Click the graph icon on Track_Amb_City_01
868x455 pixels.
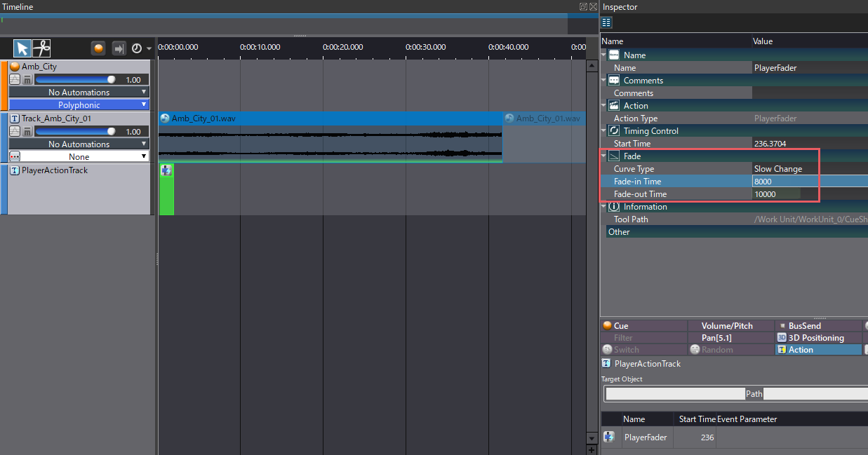(15, 132)
